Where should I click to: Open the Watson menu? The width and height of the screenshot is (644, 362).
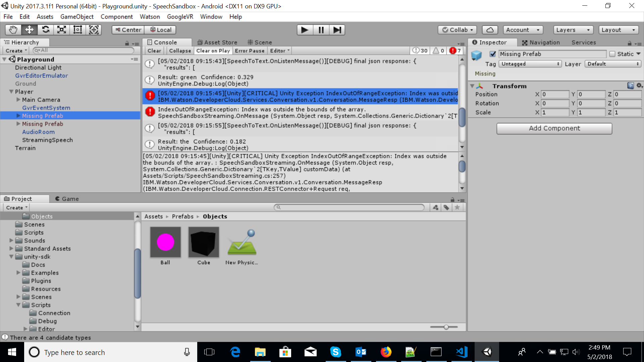(150, 16)
